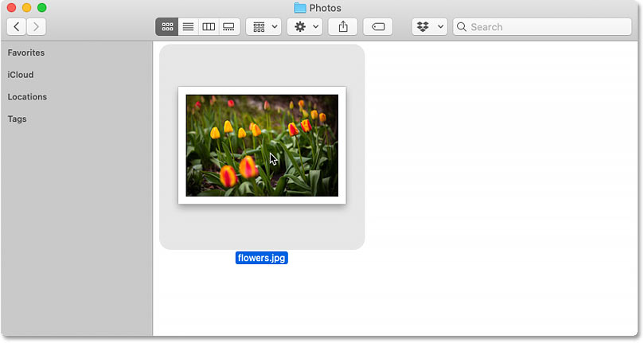The image size is (644, 343).
Task: Click inside the Search field
Action: click(x=542, y=27)
